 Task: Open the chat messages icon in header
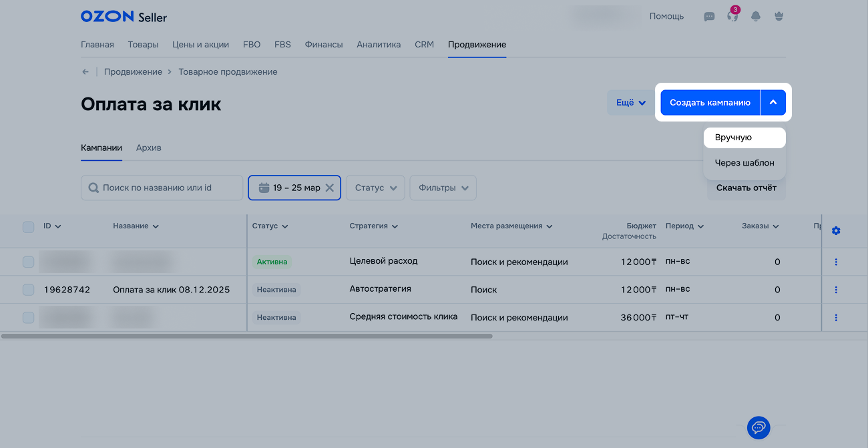coord(709,17)
